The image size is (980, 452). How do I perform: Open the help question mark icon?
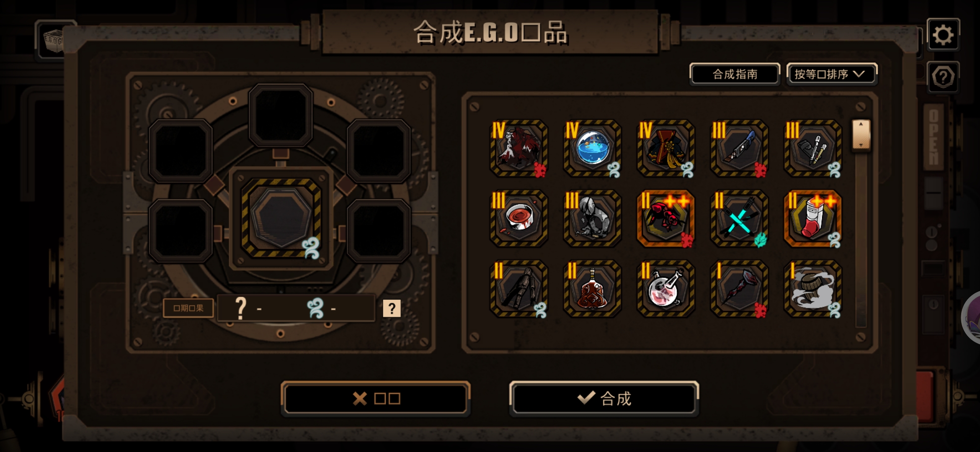(943, 77)
